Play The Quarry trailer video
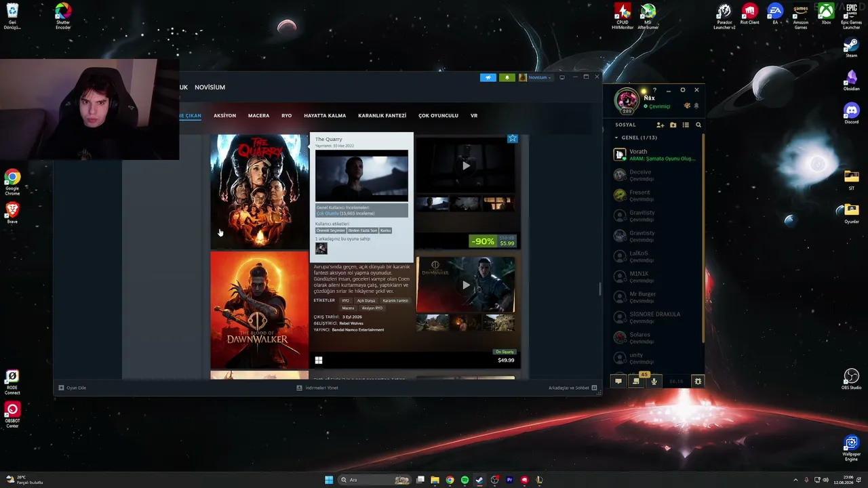Screen dimensions: 868x488 (465, 165)
